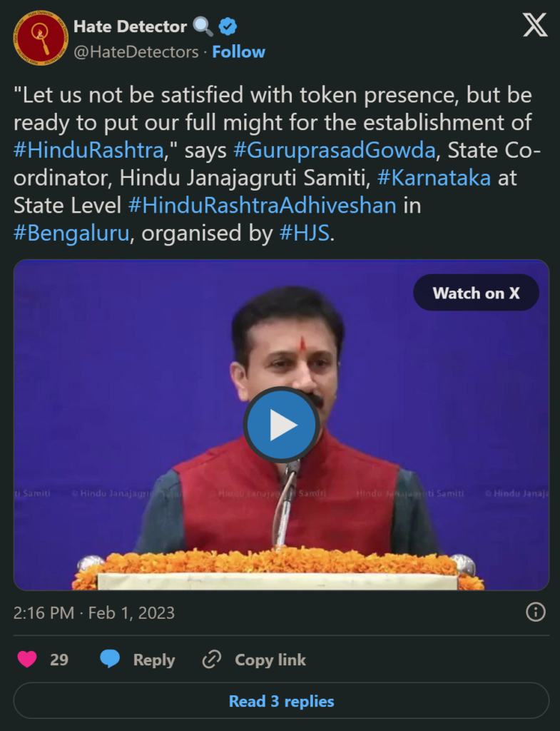The height and width of the screenshot is (731, 560).
Task: Open the #GuruprasadGowda hashtag
Action: tap(334, 150)
